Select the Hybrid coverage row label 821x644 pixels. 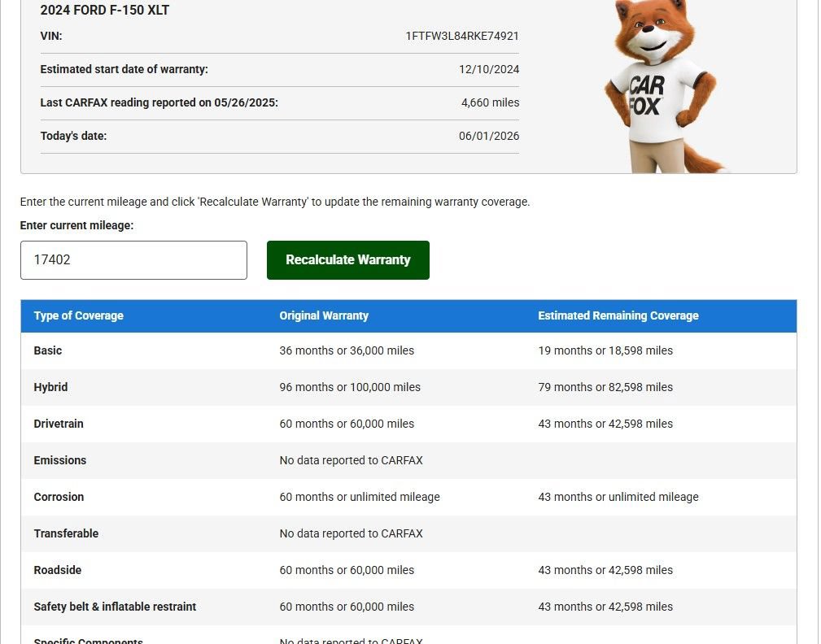pos(50,387)
